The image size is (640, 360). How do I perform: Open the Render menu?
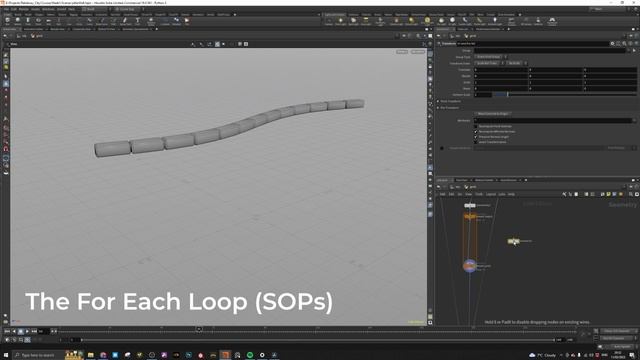tap(24, 9)
